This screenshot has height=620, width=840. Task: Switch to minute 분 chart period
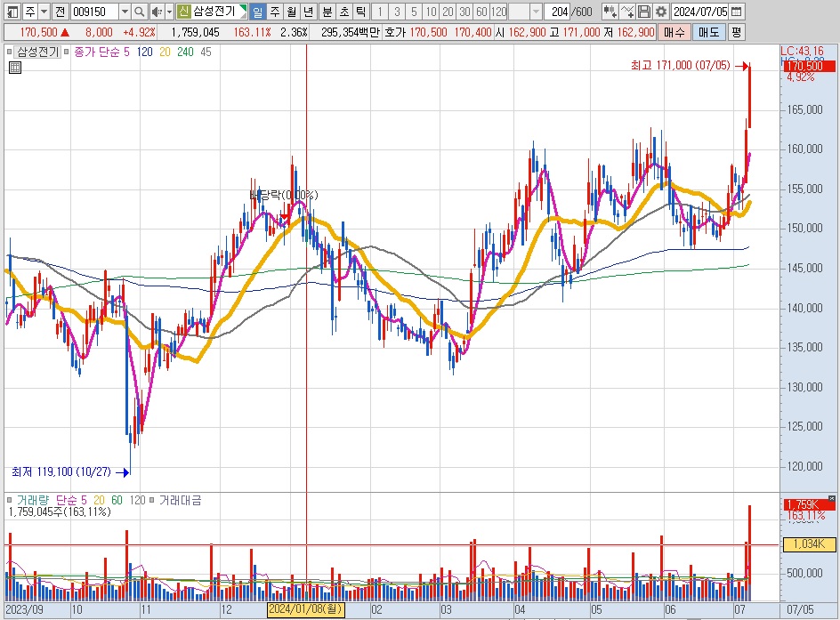click(x=327, y=12)
